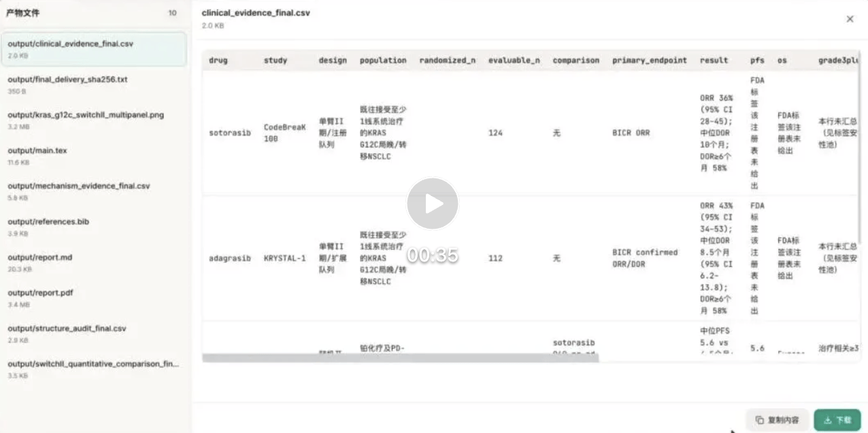Open output/references.bib file
The image size is (868, 433).
point(94,227)
